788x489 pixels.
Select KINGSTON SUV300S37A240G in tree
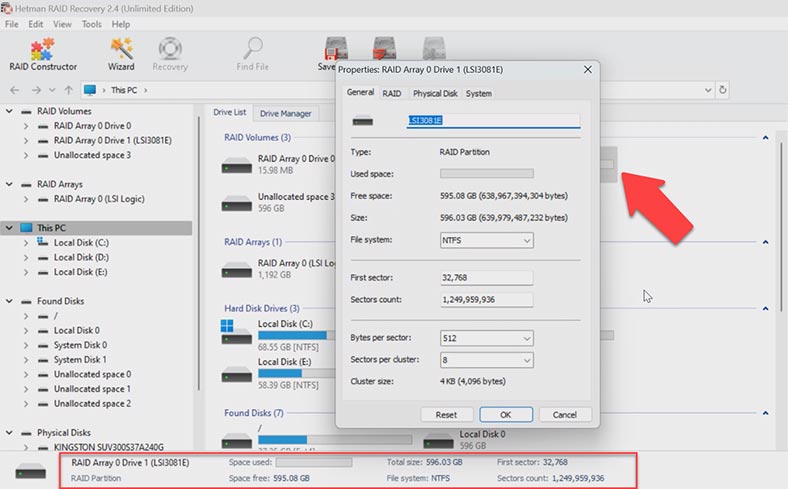tap(109, 447)
